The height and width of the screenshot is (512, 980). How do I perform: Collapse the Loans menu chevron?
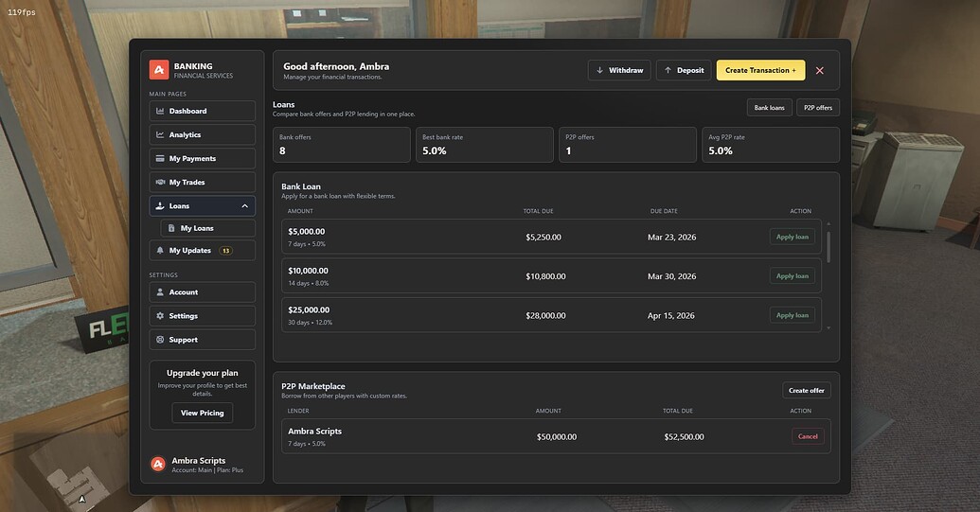(244, 206)
